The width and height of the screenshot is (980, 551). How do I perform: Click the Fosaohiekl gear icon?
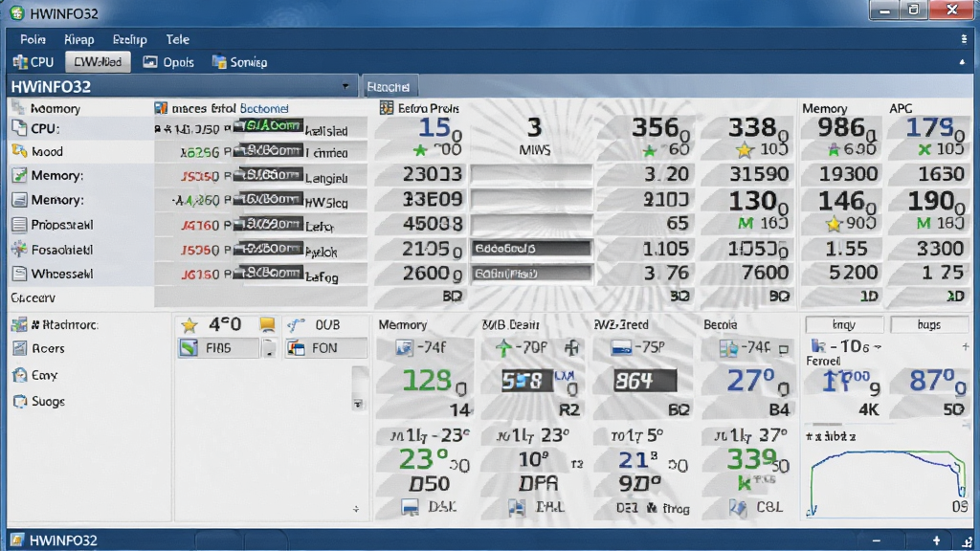tap(19, 250)
